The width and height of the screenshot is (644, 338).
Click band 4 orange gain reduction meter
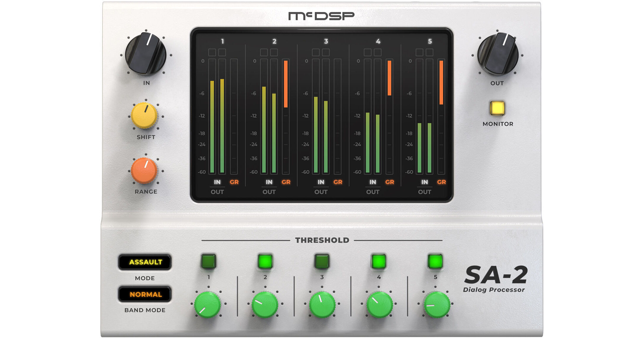click(389, 116)
